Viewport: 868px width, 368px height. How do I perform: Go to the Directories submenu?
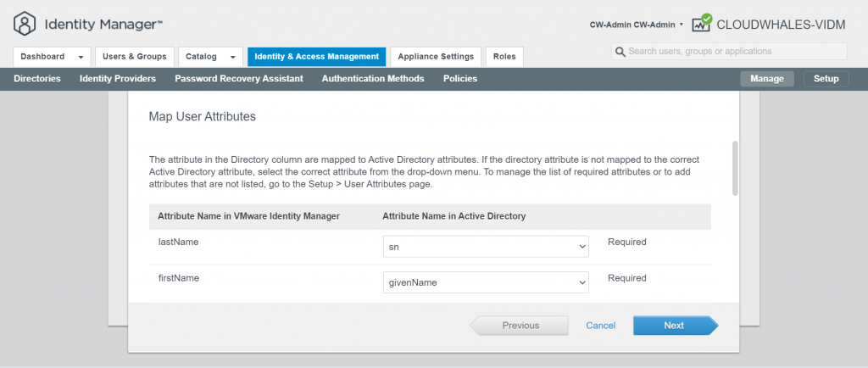pyautogui.click(x=37, y=79)
